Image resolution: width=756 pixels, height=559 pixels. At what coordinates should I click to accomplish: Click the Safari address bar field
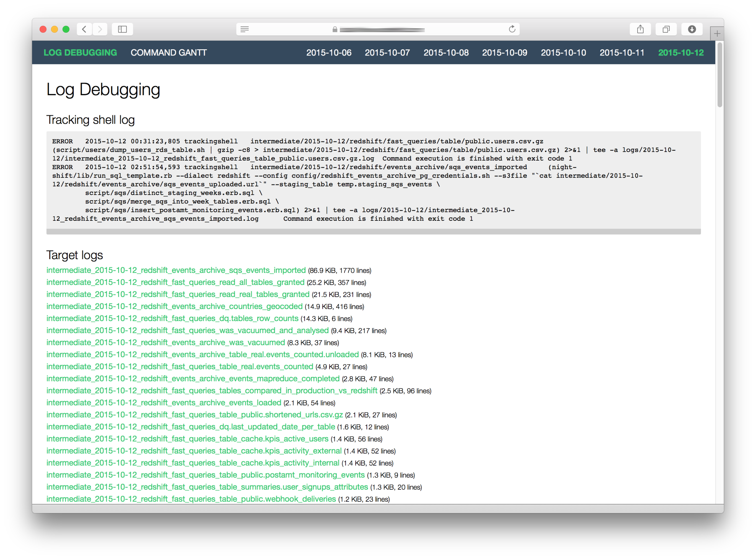(x=382, y=30)
